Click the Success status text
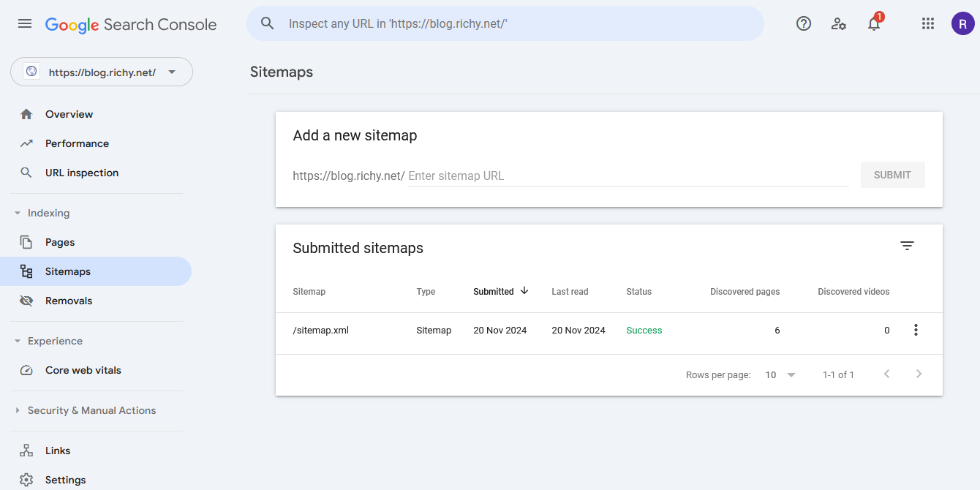Viewport: 980px width, 490px height. [x=644, y=331]
